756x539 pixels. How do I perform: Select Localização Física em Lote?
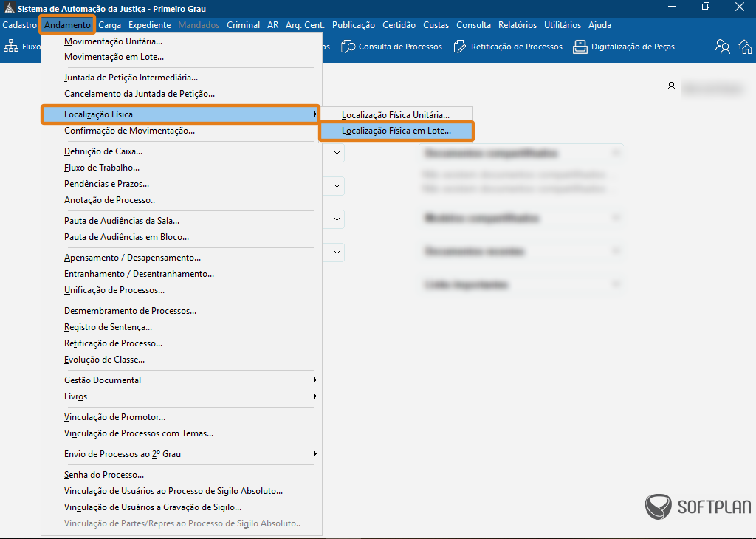point(396,131)
